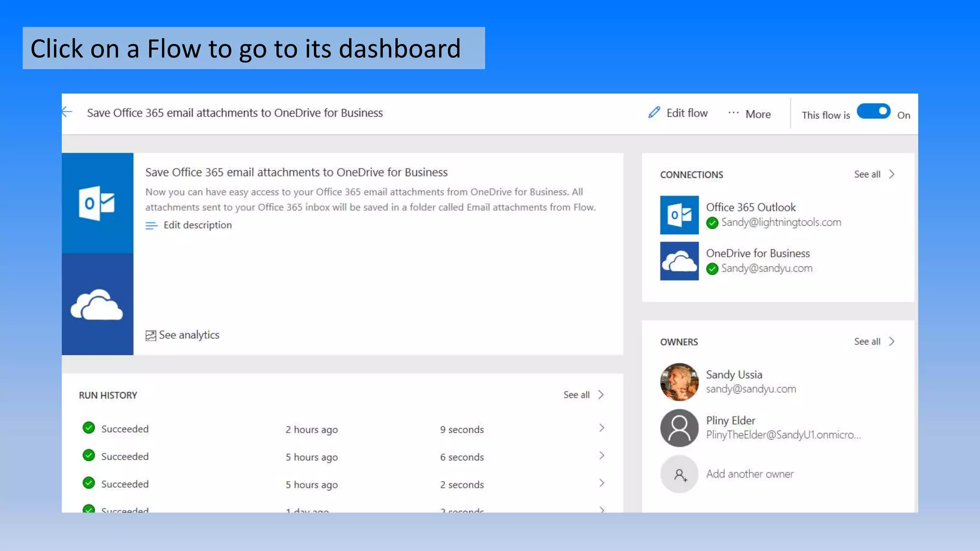980x551 pixels.
Task: Click the RUN HISTORY heading
Action: pos(108,395)
